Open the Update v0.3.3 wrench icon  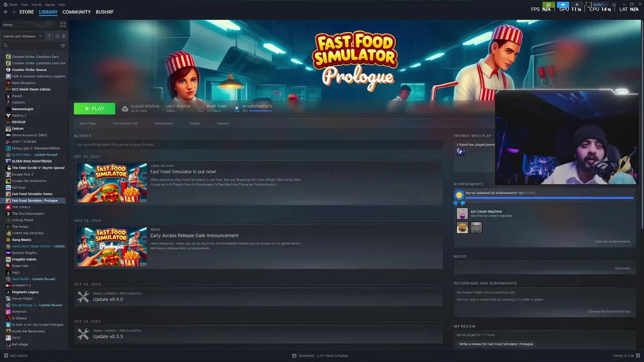pyautogui.click(x=83, y=334)
